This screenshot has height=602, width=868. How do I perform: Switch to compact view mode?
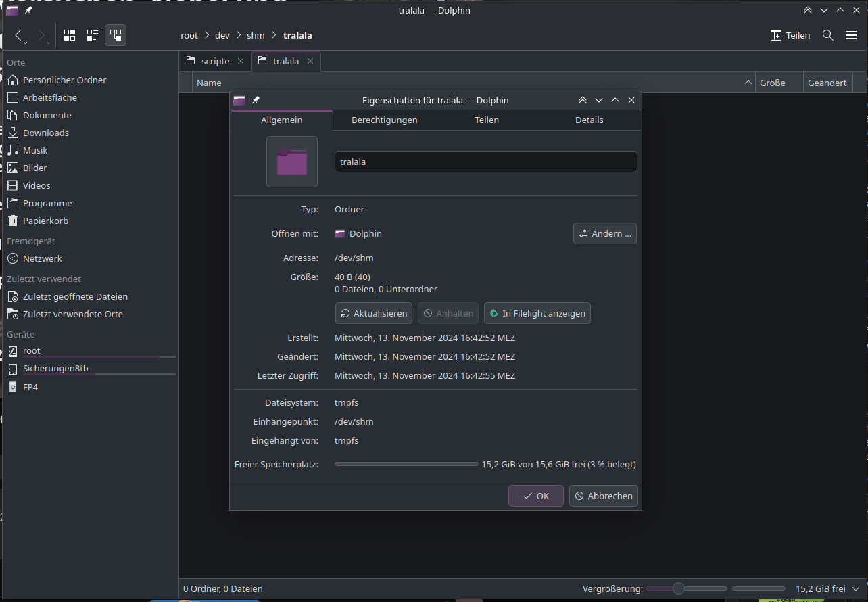[93, 35]
